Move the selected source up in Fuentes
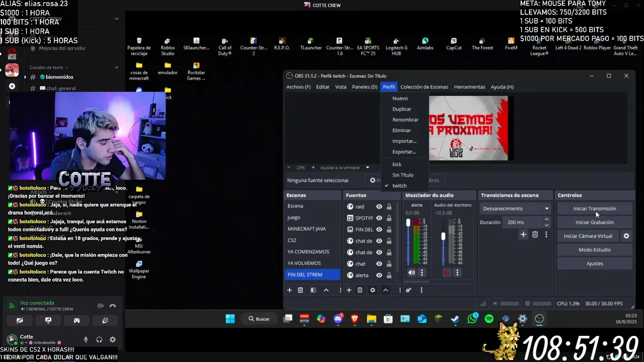Viewport: 644px width, 362px height. click(385, 290)
